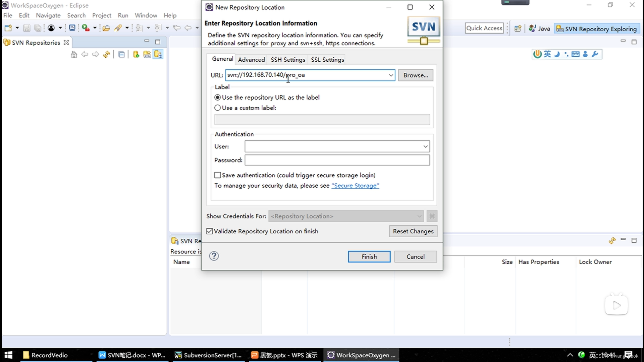The width and height of the screenshot is (644, 362).
Task: Click into the Password field
Action: (337, 160)
